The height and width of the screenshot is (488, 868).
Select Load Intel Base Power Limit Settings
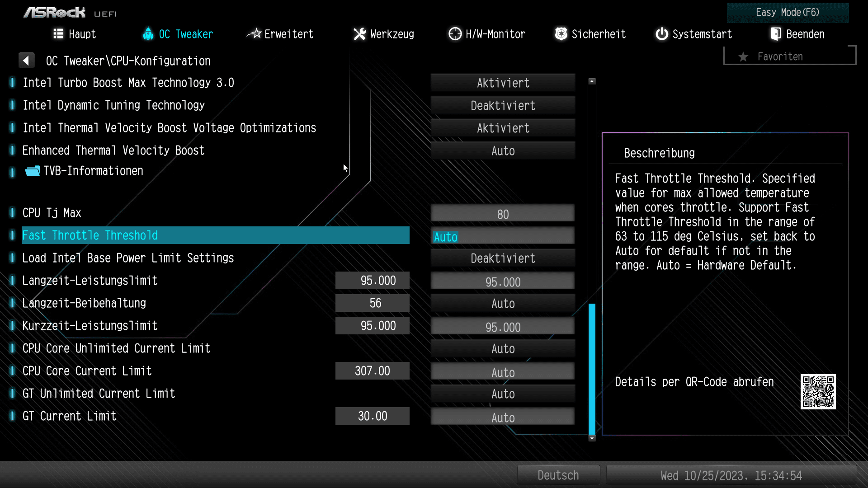pos(128,258)
